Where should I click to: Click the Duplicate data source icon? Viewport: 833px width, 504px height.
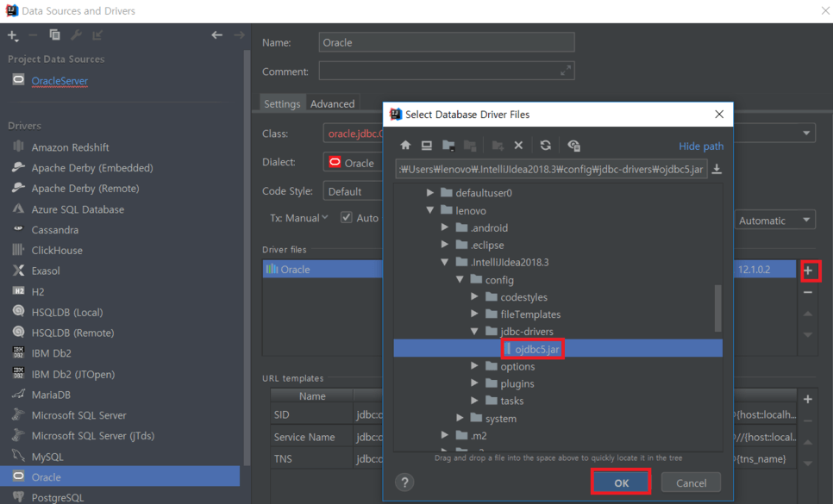[x=54, y=35]
